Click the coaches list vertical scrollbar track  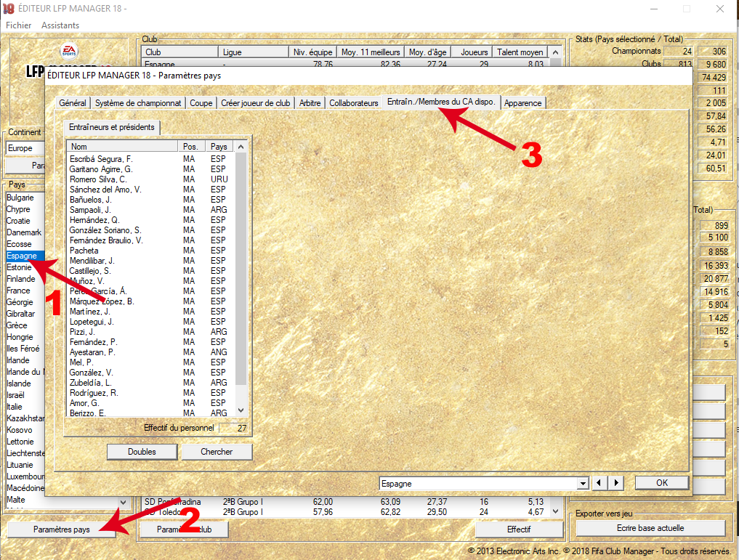pos(241,278)
